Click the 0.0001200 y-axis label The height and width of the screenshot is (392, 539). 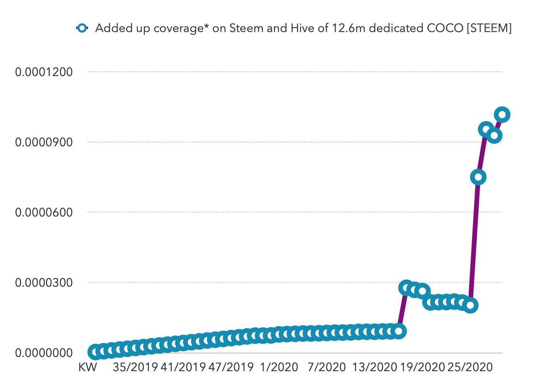pyautogui.click(x=44, y=72)
